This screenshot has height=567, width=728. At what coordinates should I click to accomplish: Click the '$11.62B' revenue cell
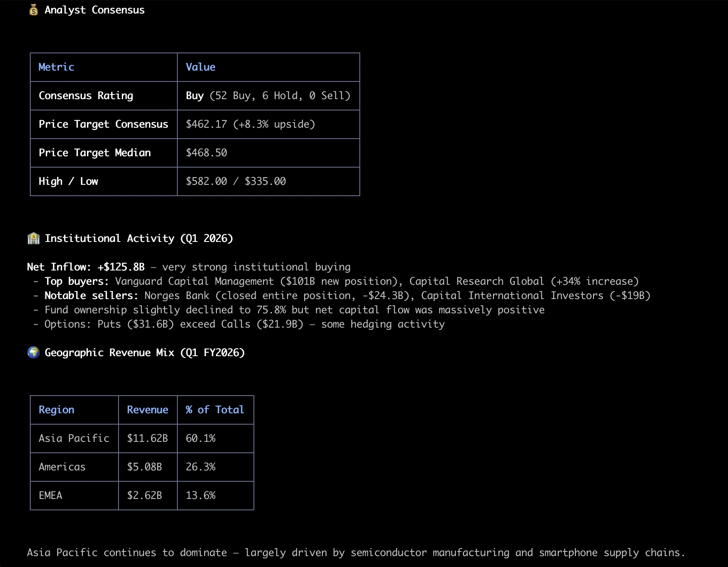[x=148, y=438]
